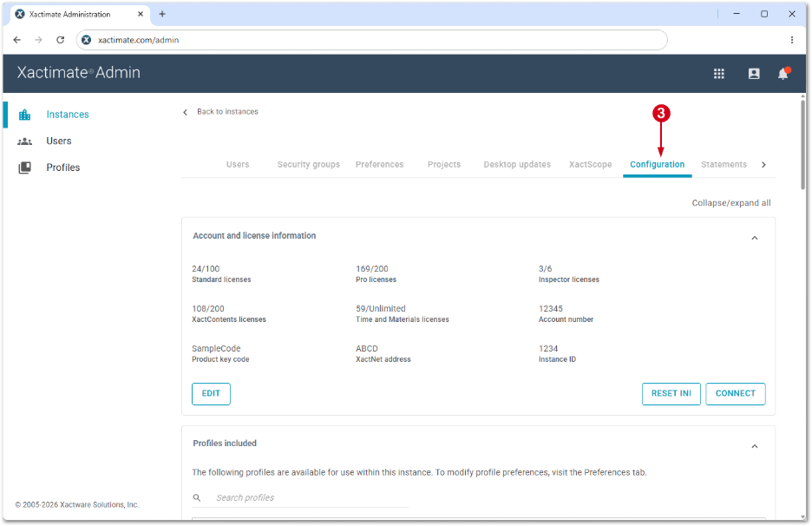This screenshot has width=812, height=526.
Task: Select Profiles in the left sidebar
Action: (x=63, y=168)
